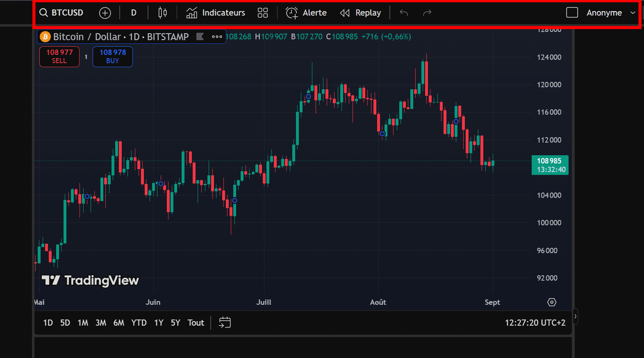Click the redo arrow

pyautogui.click(x=427, y=13)
